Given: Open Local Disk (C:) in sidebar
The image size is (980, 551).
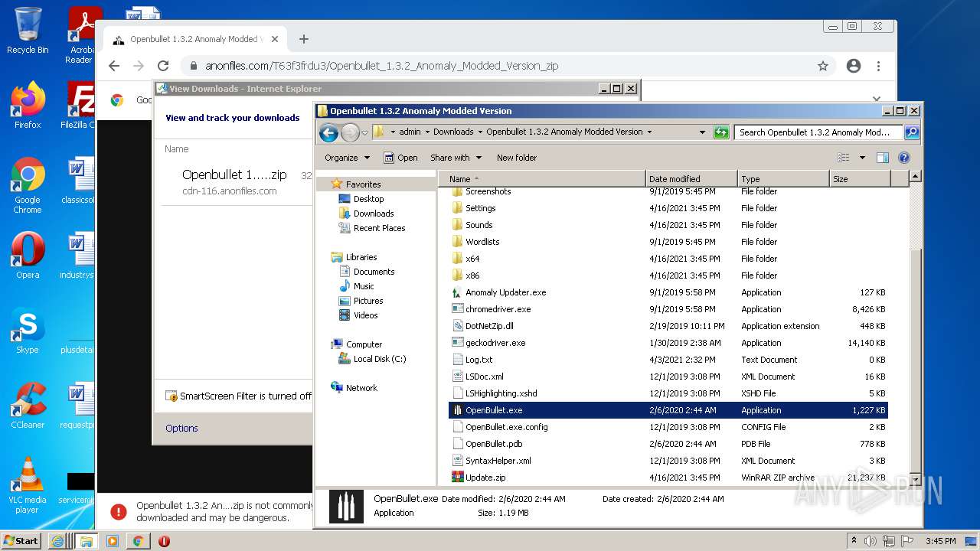Looking at the screenshot, I should coord(379,359).
